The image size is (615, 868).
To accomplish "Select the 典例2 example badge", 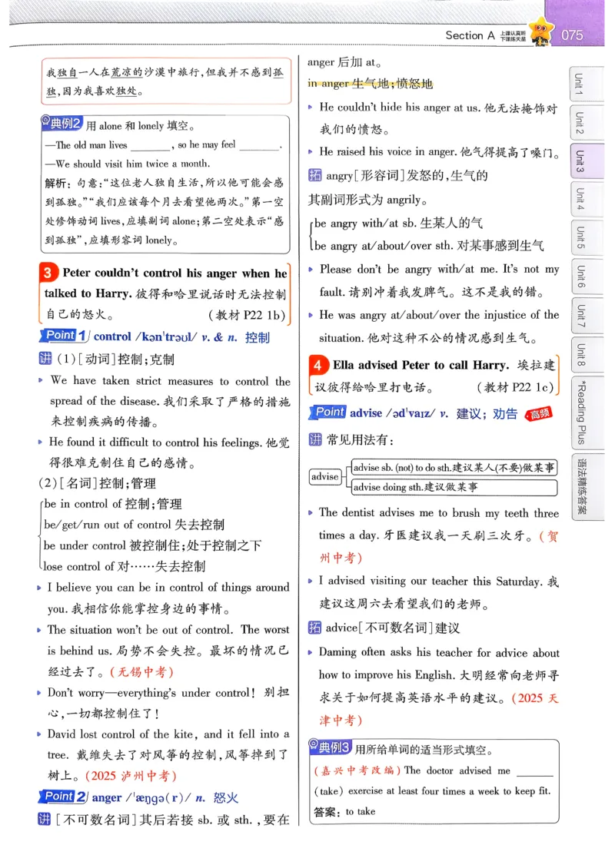I will point(63,123).
